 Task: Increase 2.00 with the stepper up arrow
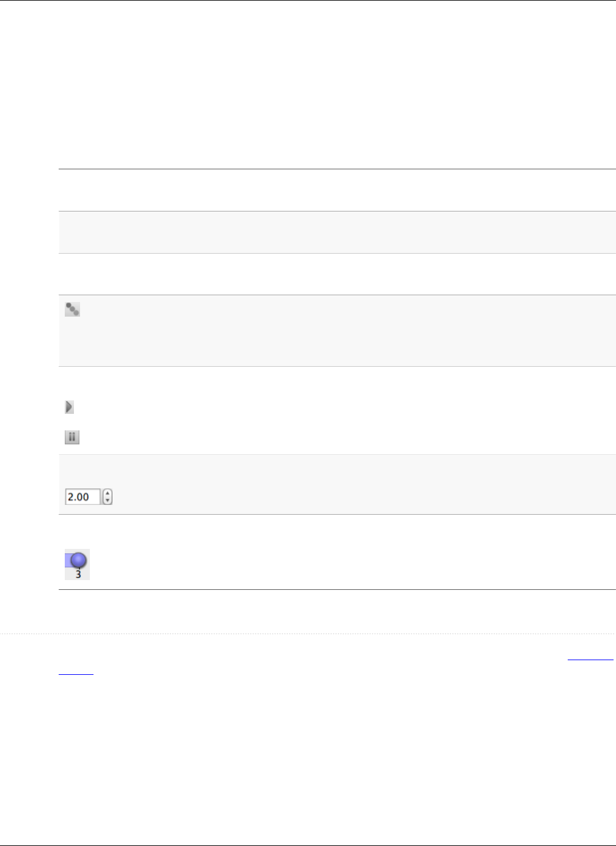[108, 493]
